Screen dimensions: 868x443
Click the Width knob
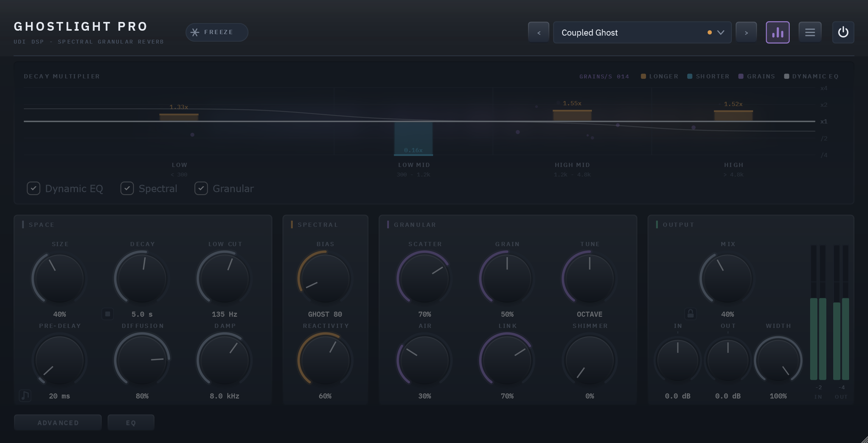tap(778, 360)
